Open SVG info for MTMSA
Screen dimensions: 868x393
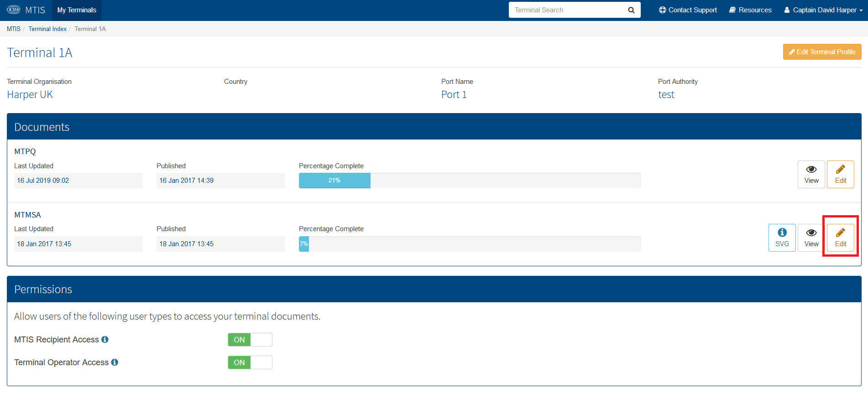click(782, 238)
